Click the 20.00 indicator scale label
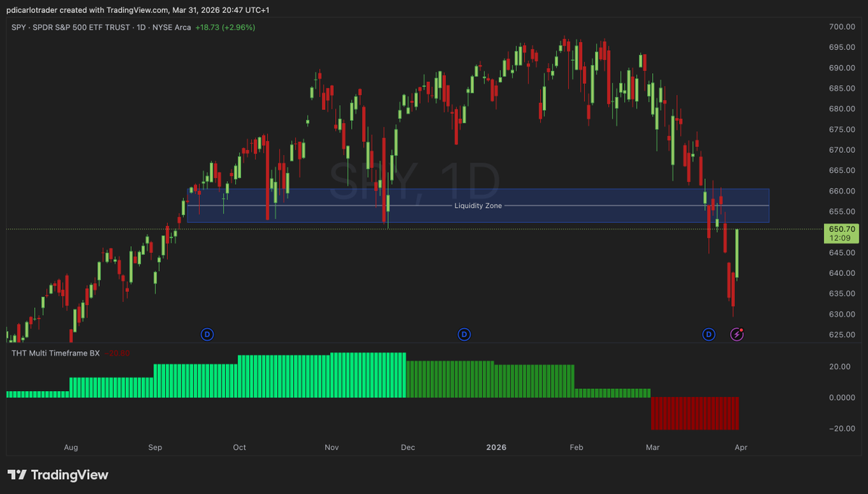Screen dimensions: 868x494 [839, 367]
